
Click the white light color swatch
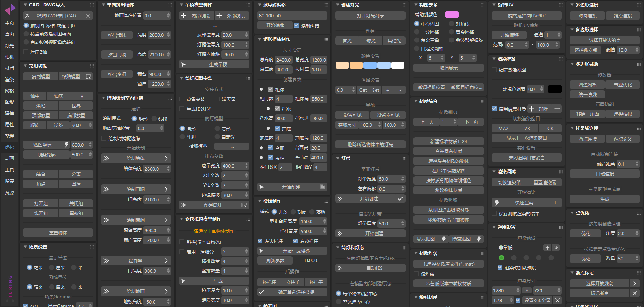(x=398, y=65)
